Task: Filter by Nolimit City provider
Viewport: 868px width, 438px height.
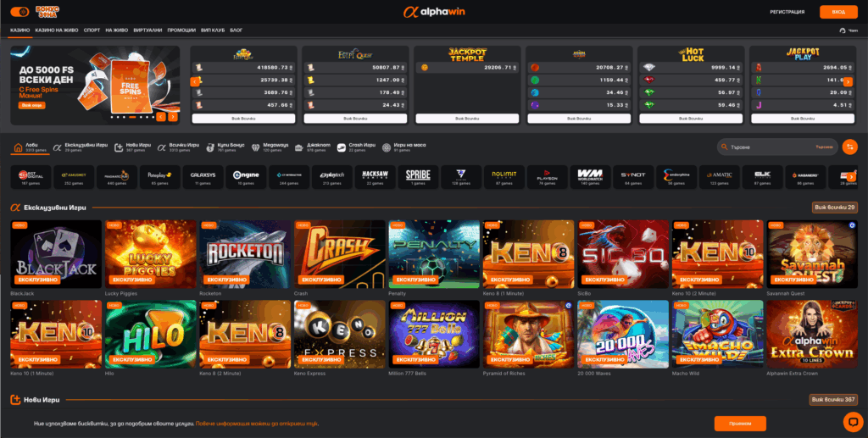Action: point(504,177)
